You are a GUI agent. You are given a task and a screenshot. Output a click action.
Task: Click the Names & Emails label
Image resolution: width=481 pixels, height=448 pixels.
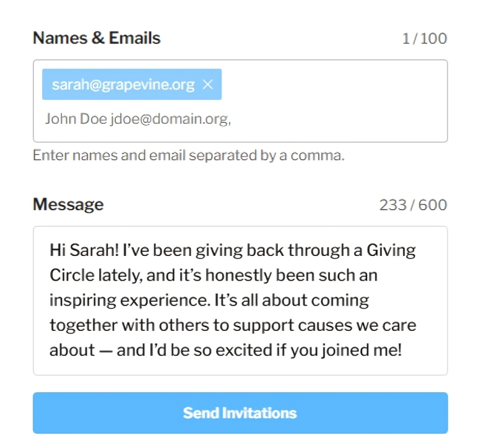[96, 38]
